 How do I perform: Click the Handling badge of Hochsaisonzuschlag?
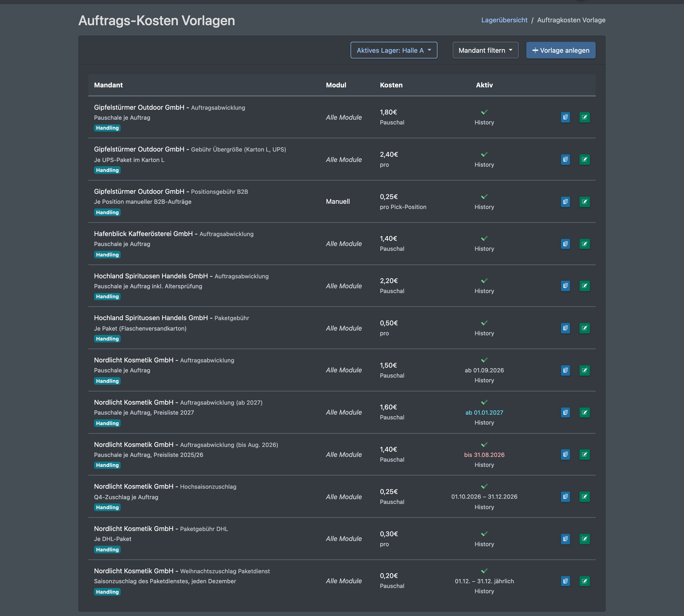107,507
